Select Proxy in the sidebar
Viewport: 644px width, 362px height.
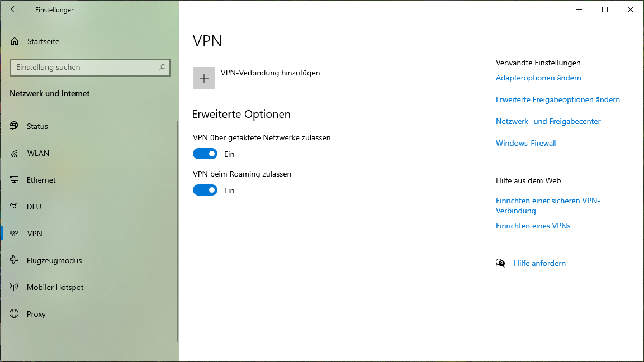point(36,314)
